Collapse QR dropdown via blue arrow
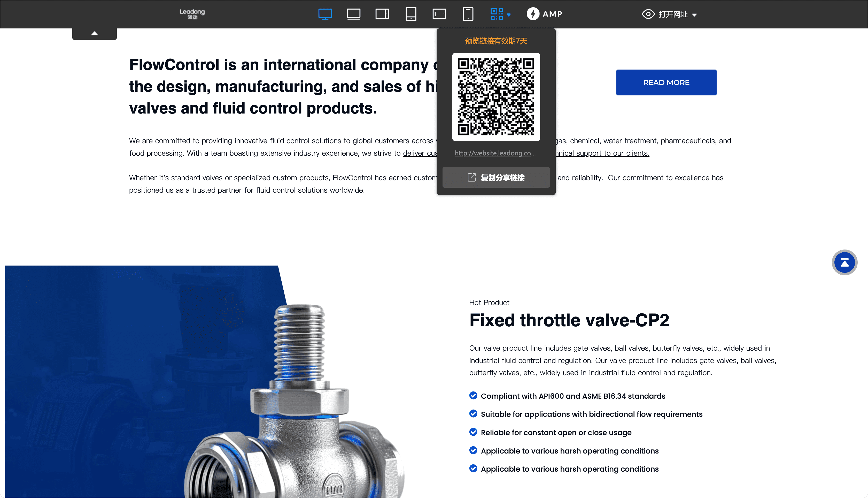The height and width of the screenshot is (498, 868). pos(508,15)
